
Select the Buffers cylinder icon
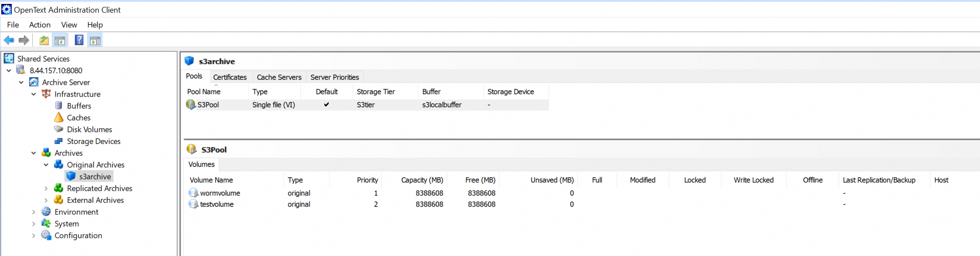point(59,106)
